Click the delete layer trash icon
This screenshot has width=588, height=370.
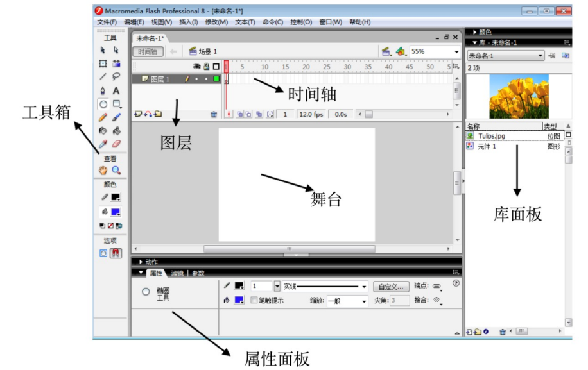pos(214,114)
